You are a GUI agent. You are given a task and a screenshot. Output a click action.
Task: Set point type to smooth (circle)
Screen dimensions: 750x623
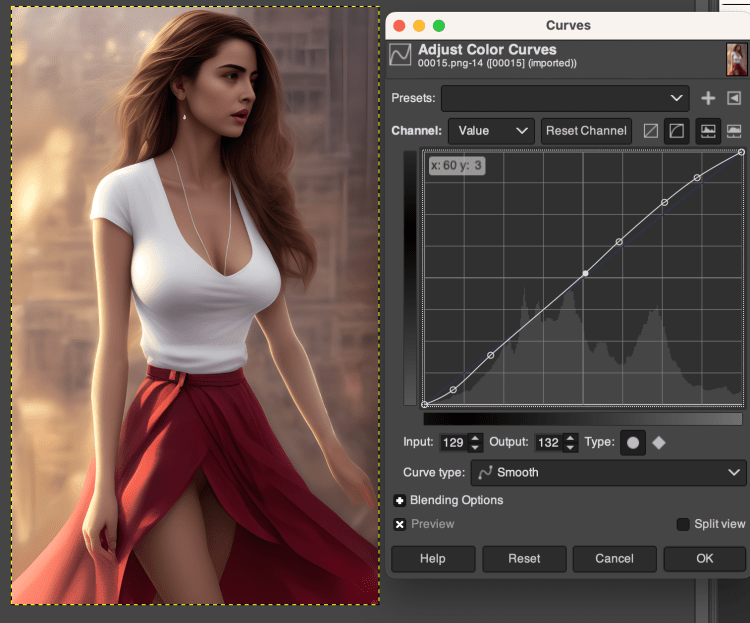(632, 443)
